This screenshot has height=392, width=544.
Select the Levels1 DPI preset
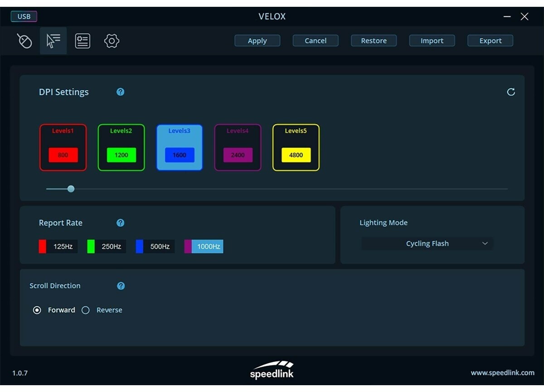[63, 148]
